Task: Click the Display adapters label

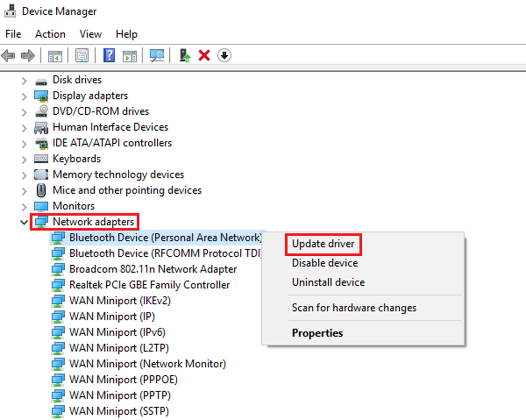Action: coord(90,96)
